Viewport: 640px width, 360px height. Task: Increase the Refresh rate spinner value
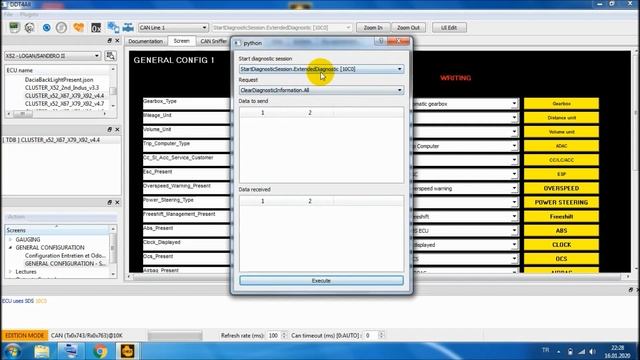point(284,333)
